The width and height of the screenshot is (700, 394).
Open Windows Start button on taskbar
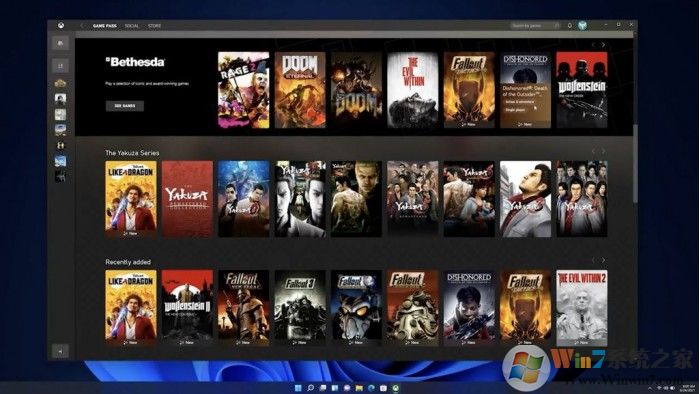point(298,388)
